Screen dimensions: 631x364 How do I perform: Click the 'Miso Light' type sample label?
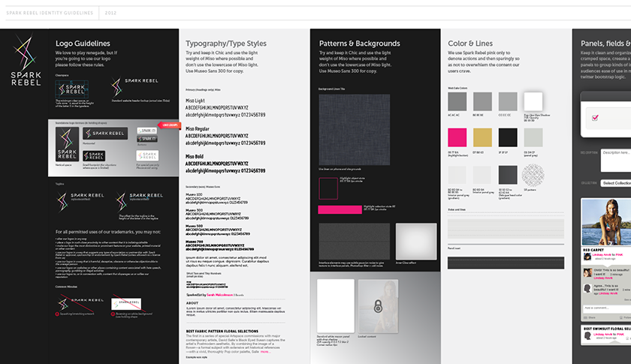(x=195, y=101)
